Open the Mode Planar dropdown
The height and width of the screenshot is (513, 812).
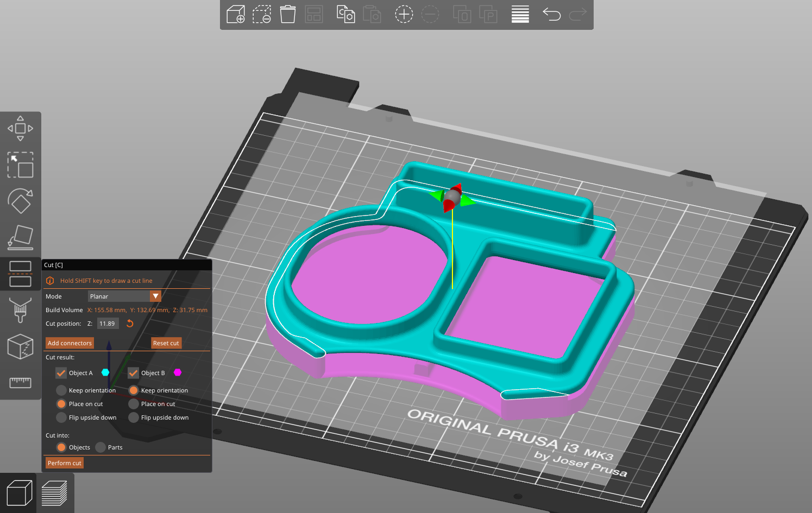pyautogui.click(x=124, y=296)
